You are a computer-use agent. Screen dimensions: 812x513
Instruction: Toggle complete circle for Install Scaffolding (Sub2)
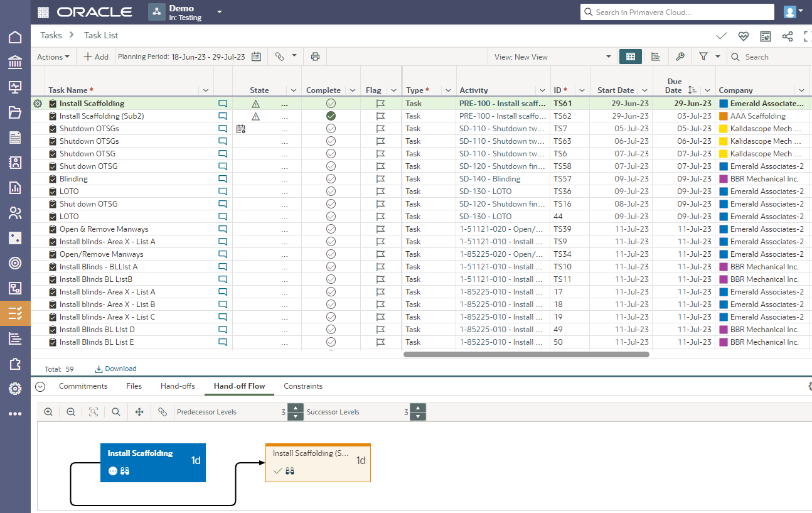click(x=331, y=116)
